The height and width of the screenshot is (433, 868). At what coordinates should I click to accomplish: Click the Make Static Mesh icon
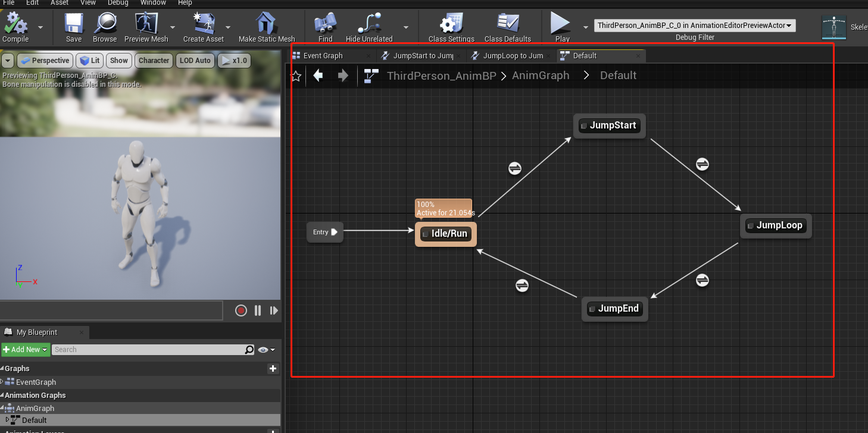267,24
